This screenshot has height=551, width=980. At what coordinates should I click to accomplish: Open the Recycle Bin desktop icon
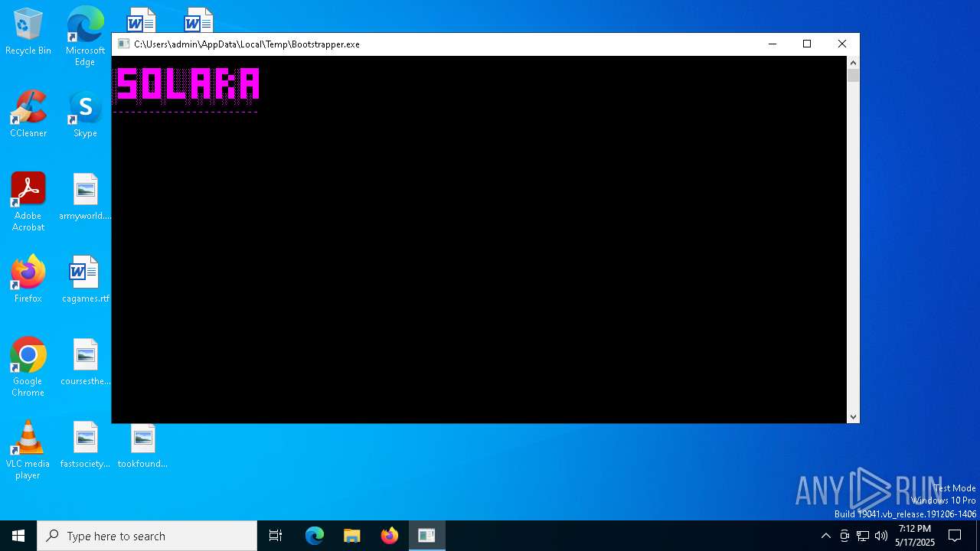coord(28,32)
